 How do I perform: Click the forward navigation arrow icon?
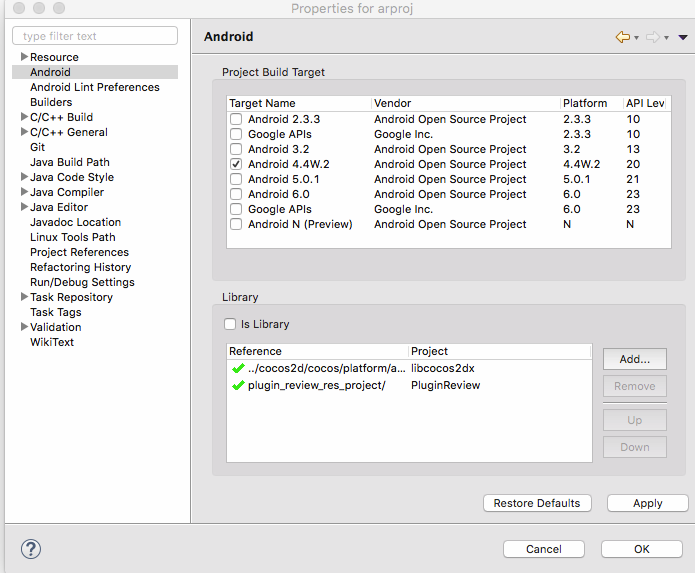[x=652, y=37]
